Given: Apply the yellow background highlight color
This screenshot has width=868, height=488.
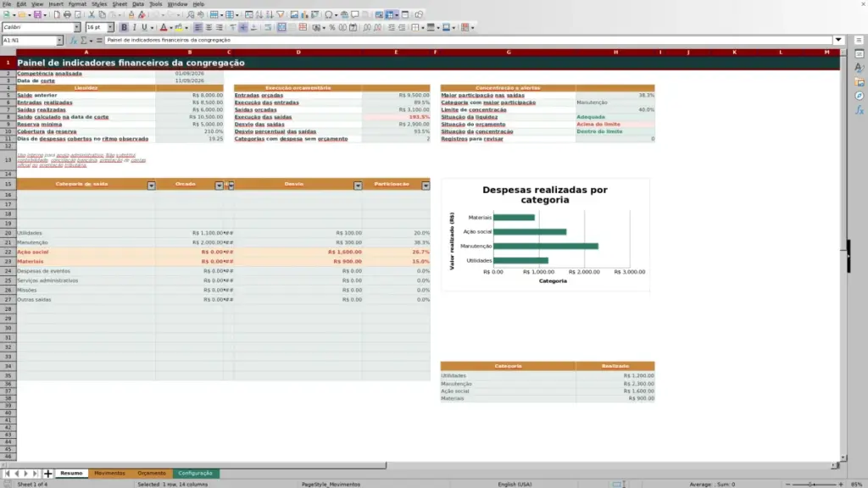Looking at the screenshot, I should click(x=179, y=27).
